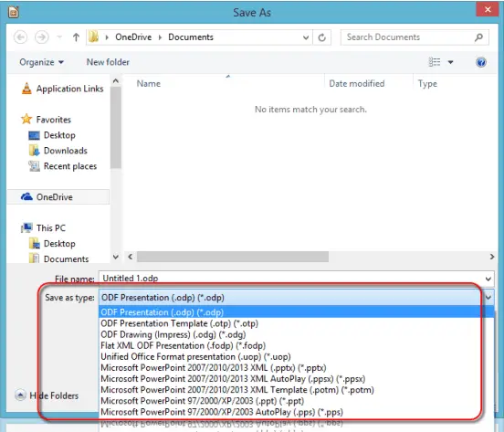
Task: Choose ODF Presentation Template (.otp)
Action: tap(296, 323)
